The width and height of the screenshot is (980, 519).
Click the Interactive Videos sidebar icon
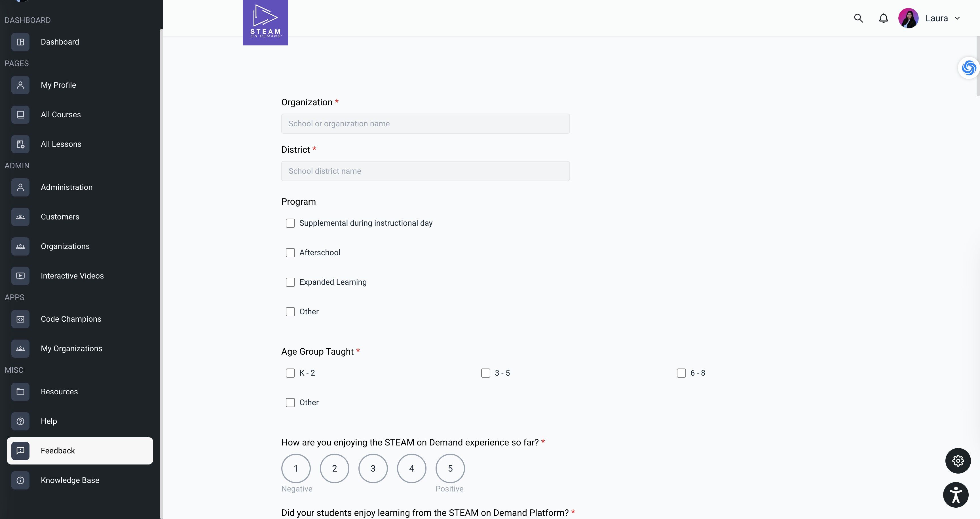(20, 276)
